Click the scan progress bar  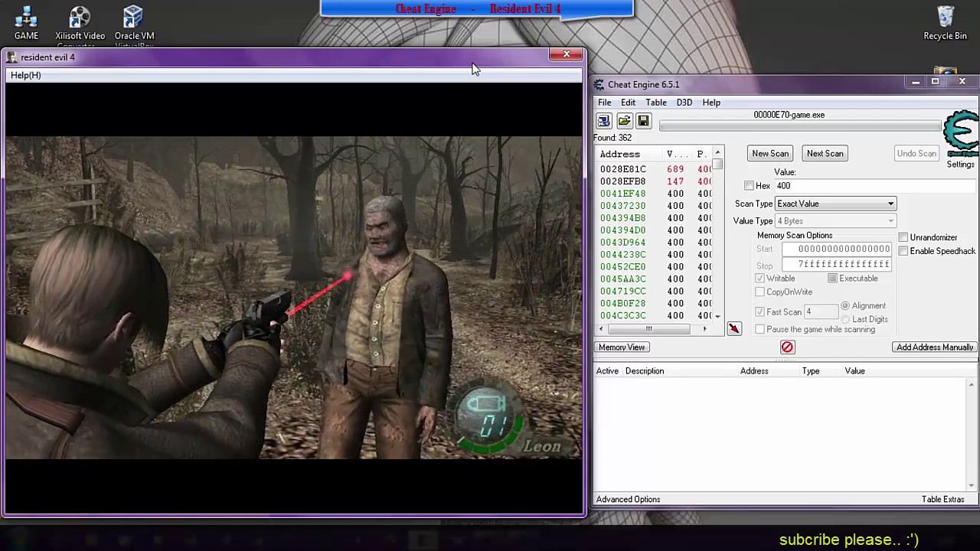click(x=800, y=126)
